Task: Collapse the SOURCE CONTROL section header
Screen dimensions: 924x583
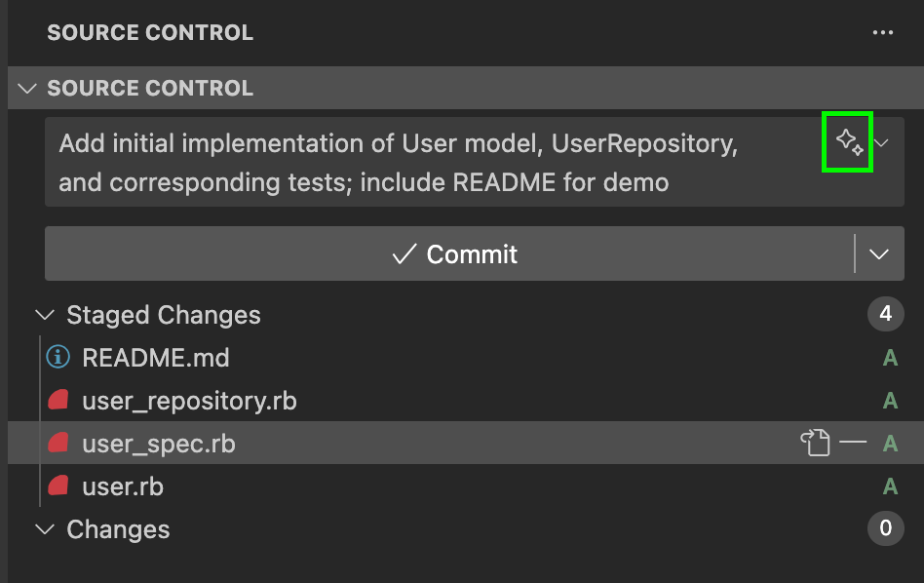Action: pos(27,89)
